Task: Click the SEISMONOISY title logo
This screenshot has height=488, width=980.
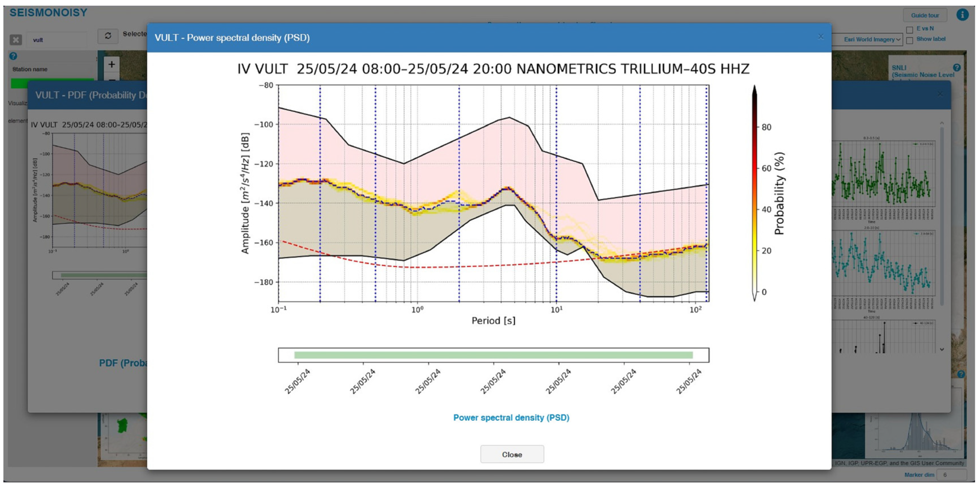Action: pos(48,12)
